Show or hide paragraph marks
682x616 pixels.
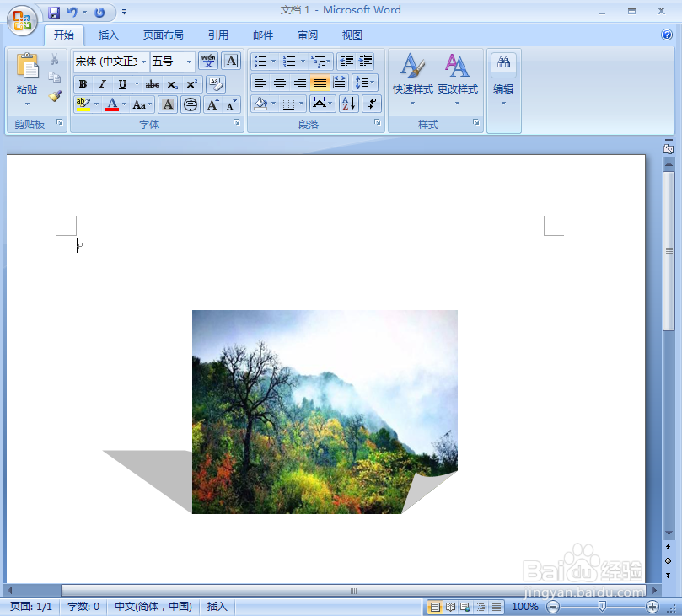372,104
